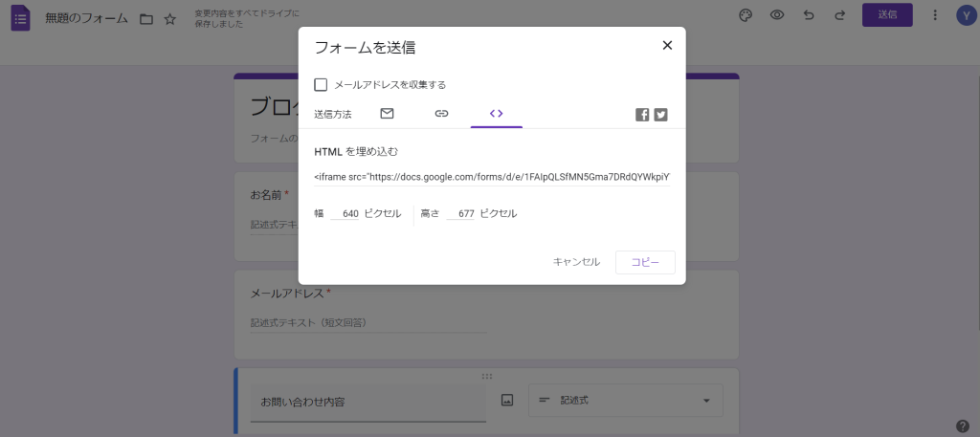Click the move to folder icon
This screenshot has width=980, height=437.
tap(145, 19)
